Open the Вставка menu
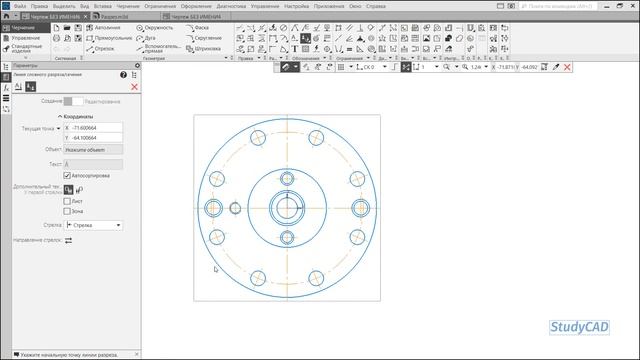 102,6
